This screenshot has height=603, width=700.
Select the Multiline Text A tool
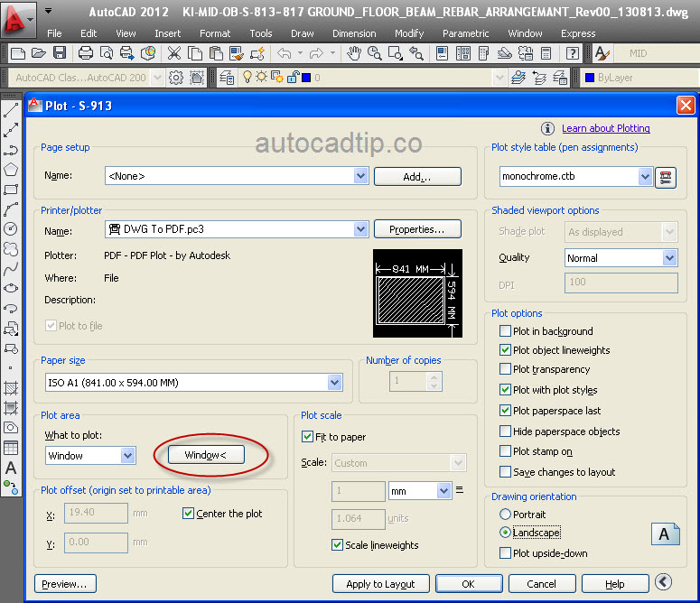click(11, 468)
